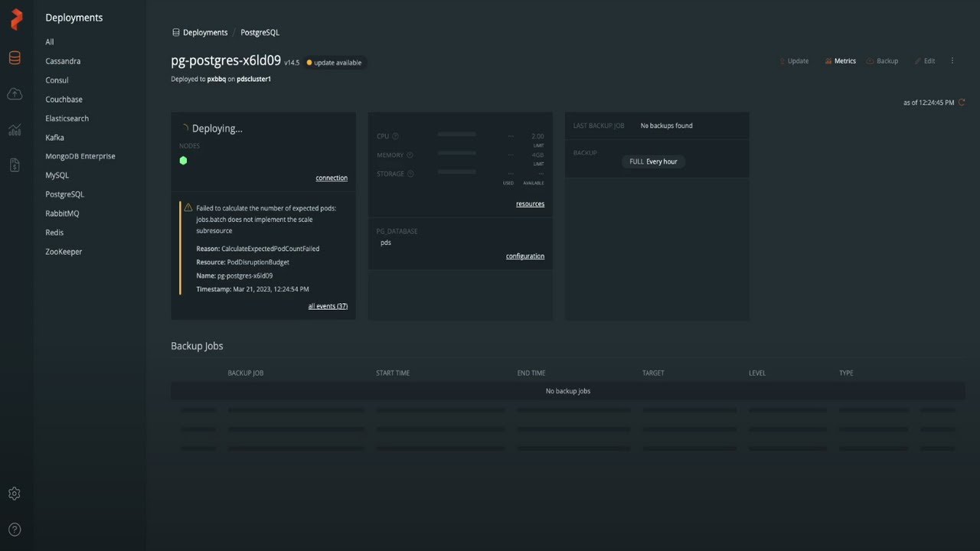Screen dimensions: 980x551
Task: Click the END TIME column header
Action: pyautogui.click(x=531, y=373)
